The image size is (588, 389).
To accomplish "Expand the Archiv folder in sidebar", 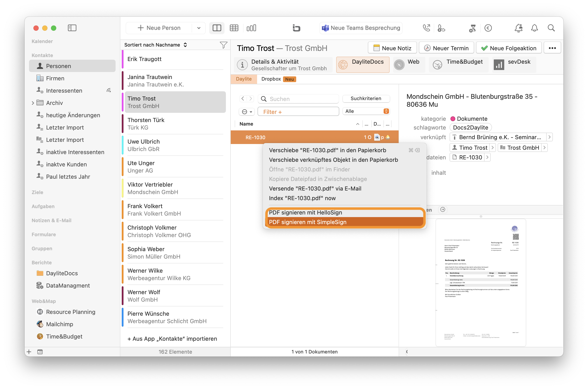I will tap(33, 103).
